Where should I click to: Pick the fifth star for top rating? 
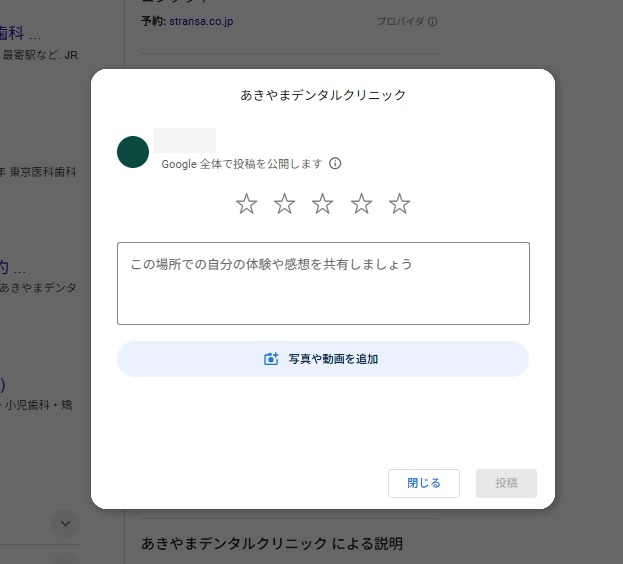(x=400, y=204)
